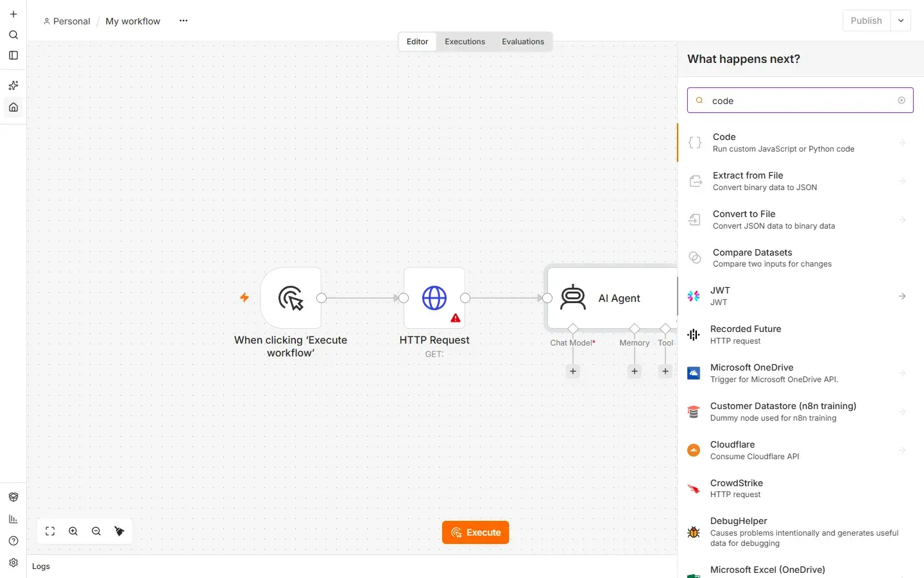Open the Evaluations tab
Screen dimensions: 924x578
tap(523, 42)
